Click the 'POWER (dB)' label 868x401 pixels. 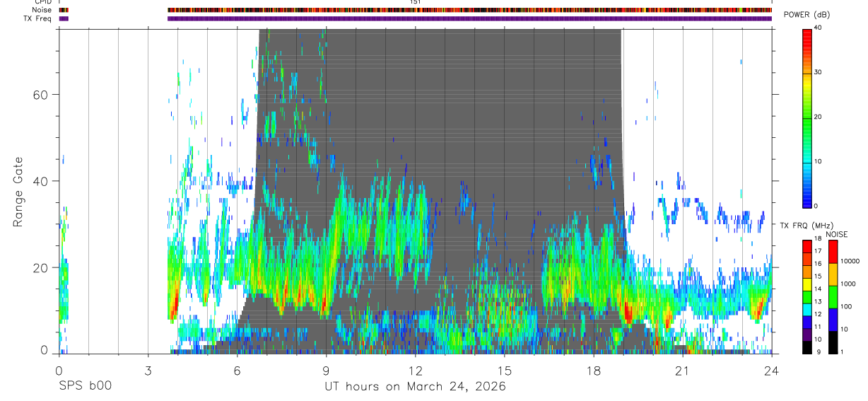pos(807,15)
